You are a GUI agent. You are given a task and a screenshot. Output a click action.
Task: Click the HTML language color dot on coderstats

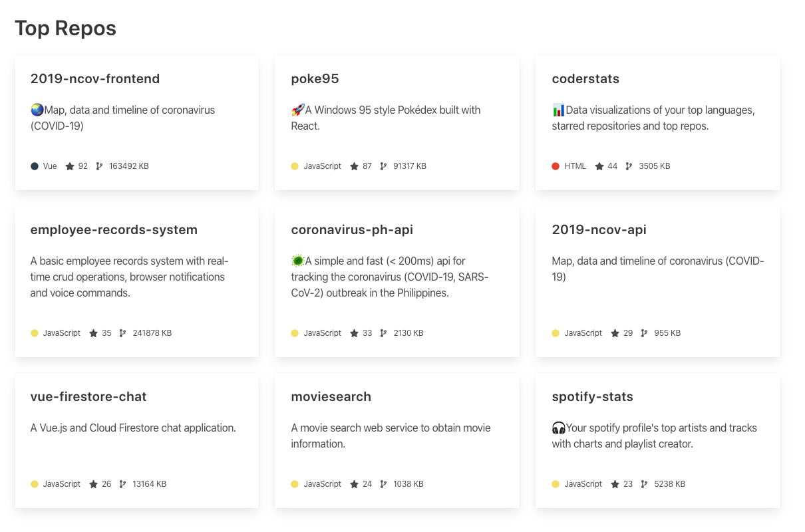(x=556, y=166)
